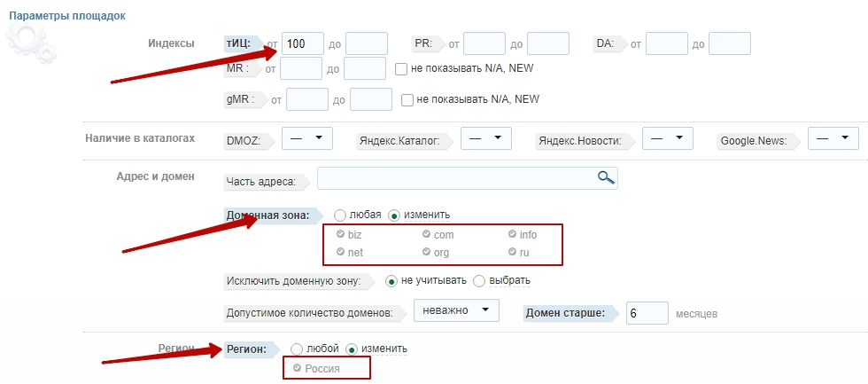The height and width of the screenshot is (384, 868).
Task: Click the PR до field
Action: coord(548,43)
